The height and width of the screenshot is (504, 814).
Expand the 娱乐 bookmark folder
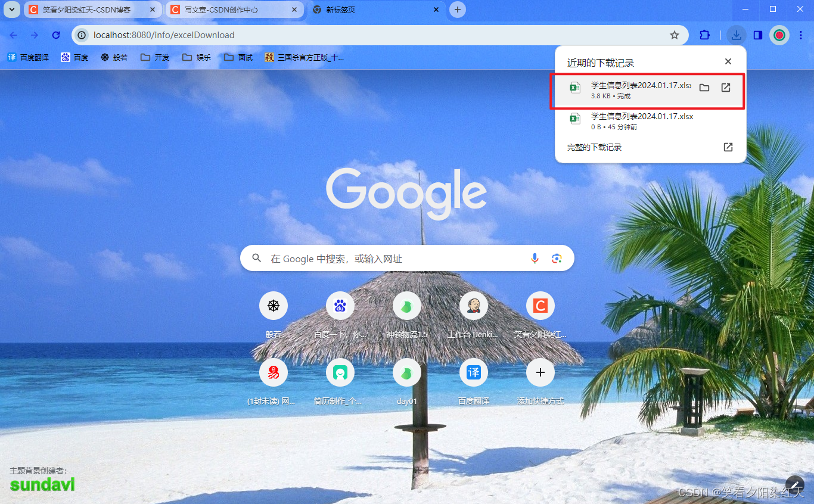(197, 57)
